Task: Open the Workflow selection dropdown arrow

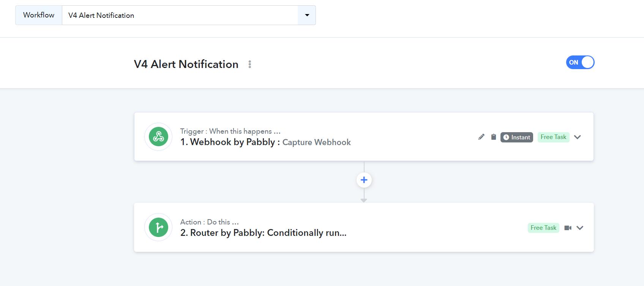Action: (307, 15)
